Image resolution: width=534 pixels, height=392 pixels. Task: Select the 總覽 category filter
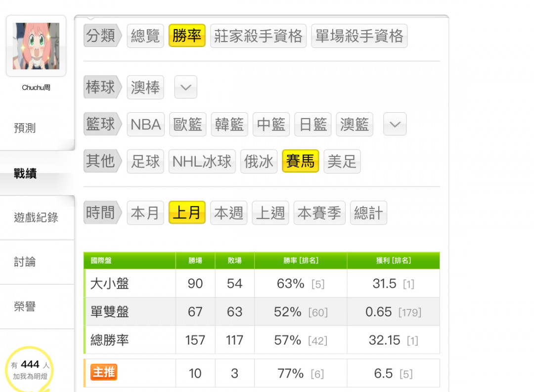145,36
